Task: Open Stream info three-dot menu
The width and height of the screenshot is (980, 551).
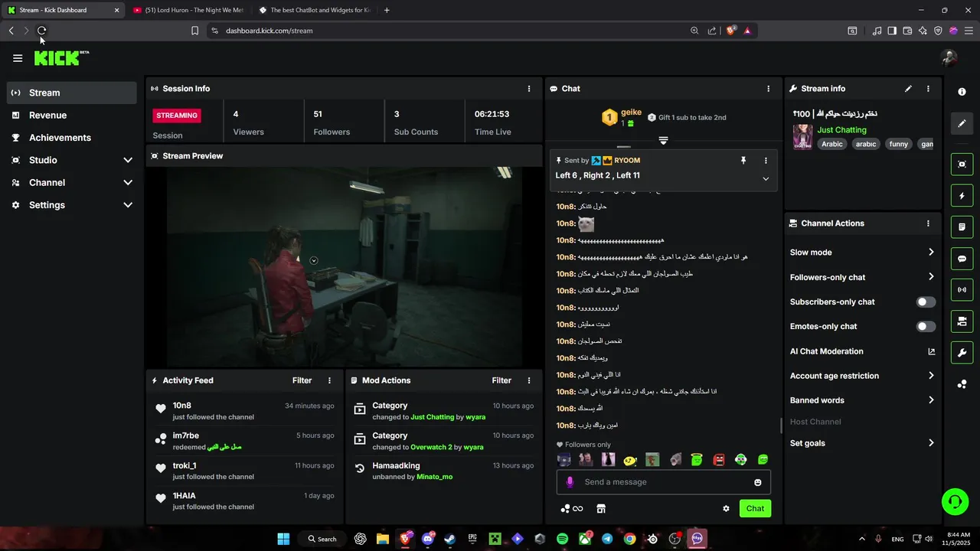Action: coord(929,89)
